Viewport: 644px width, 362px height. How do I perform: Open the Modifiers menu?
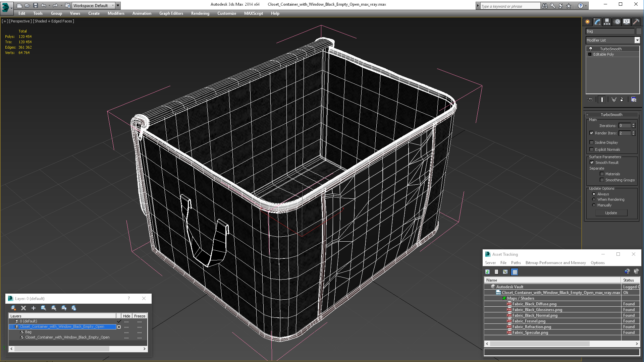pos(116,13)
